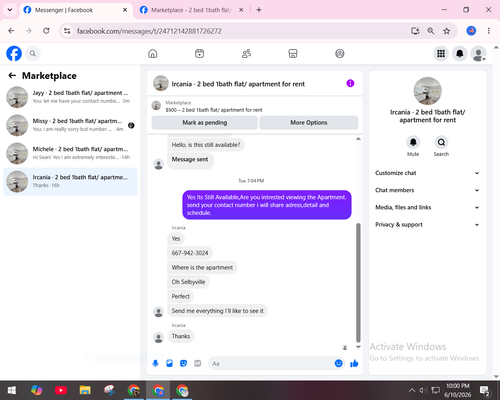This screenshot has width=500, height=400.
Task: View site information icon in address bar
Action: click(x=67, y=31)
